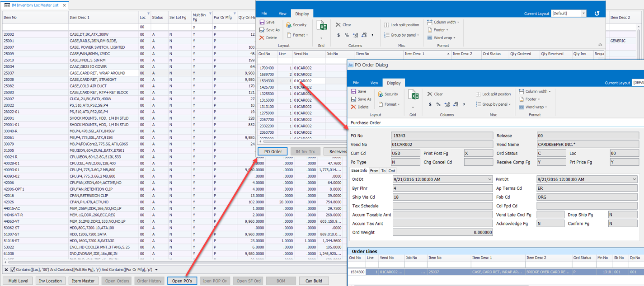Viewport: 644px width, 286px height.
Task: Open the Ord Dt date dropdown
Action: 489,180
